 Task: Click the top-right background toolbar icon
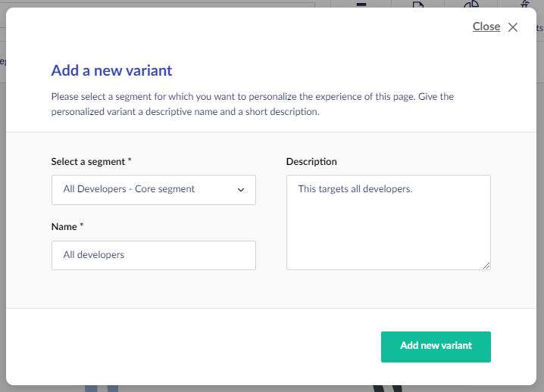point(526,5)
